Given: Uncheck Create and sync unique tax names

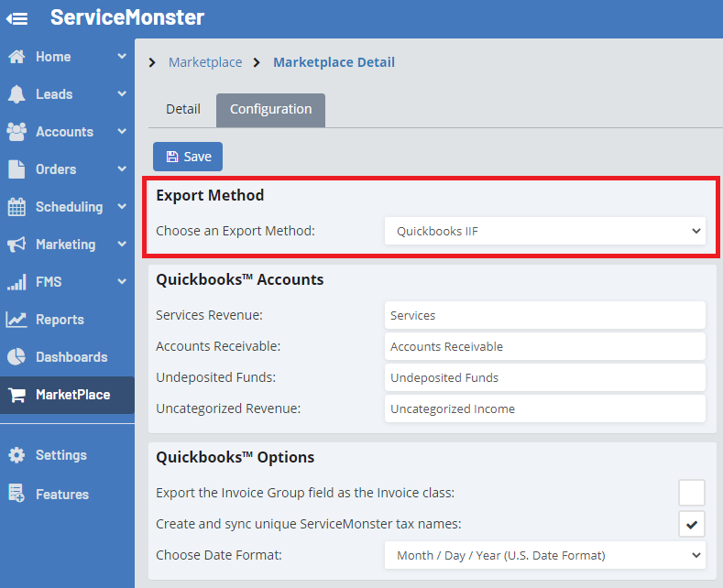Looking at the screenshot, I should [x=691, y=525].
